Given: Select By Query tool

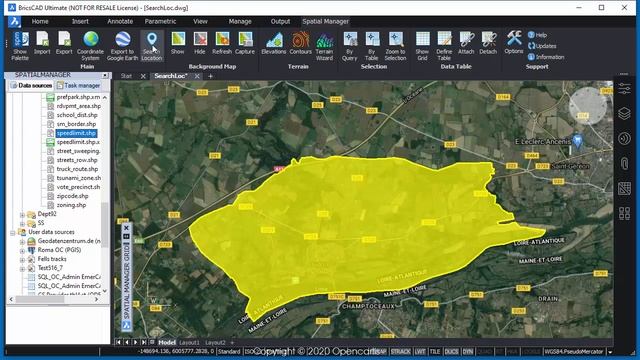Looking at the screenshot, I should coord(350,40).
